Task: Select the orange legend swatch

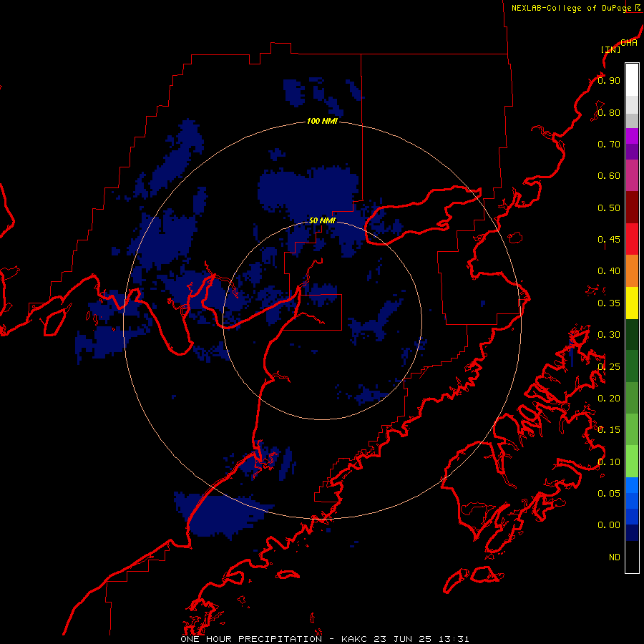Action: pyautogui.click(x=632, y=271)
